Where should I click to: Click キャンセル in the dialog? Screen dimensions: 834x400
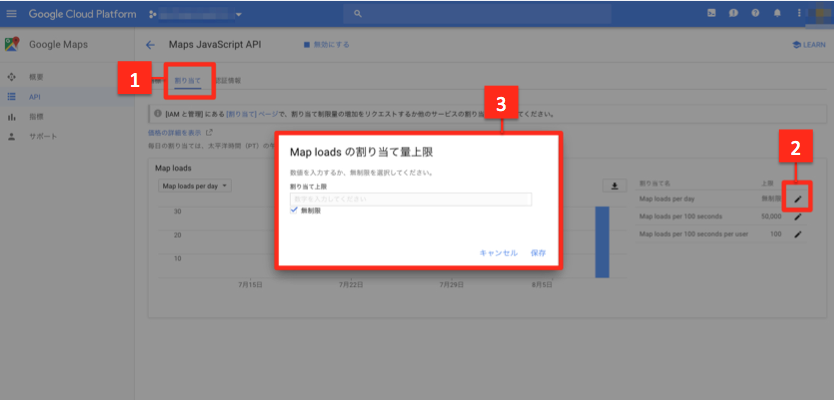[x=498, y=253]
